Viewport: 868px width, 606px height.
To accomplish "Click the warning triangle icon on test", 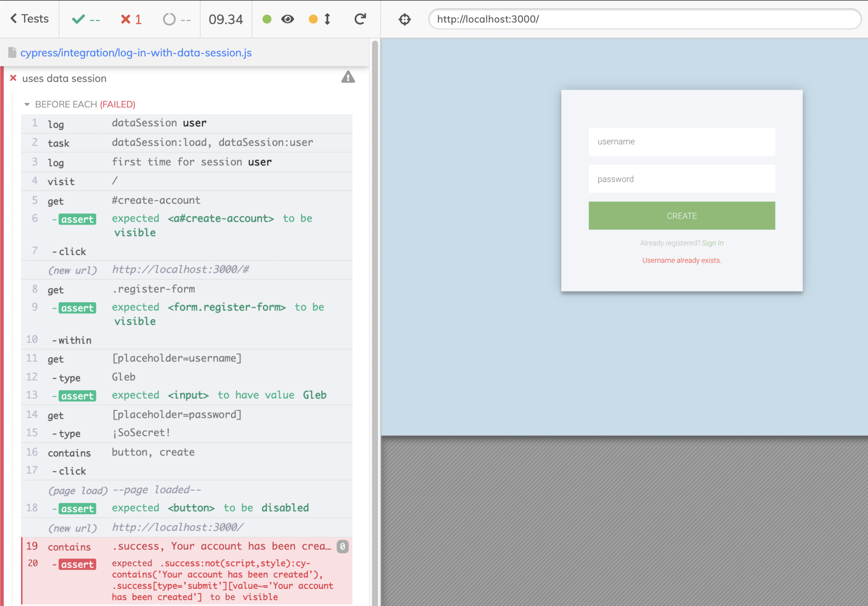I will tap(348, 78).
